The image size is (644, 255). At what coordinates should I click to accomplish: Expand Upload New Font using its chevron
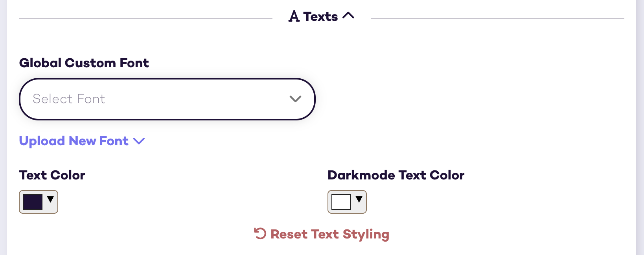(x=139, y=141)
